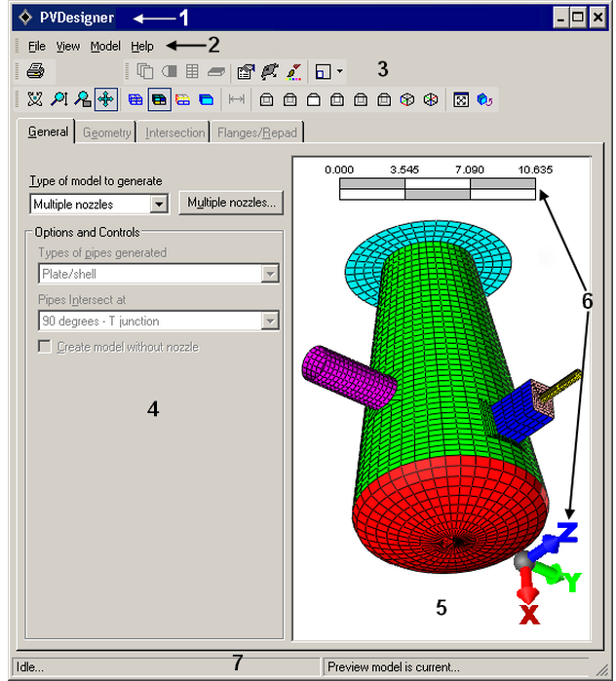Open the properties sheet icon with blue arrow

246,72
